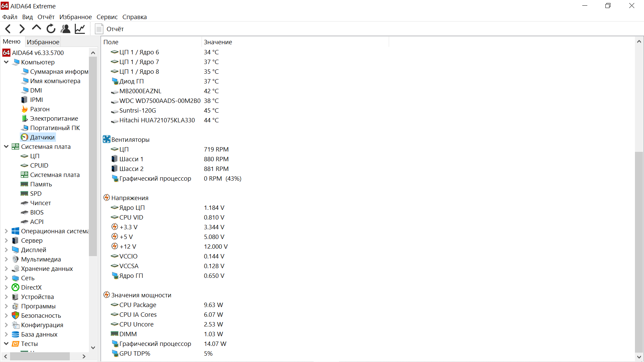The width and height of the screenshot is (644, 362).
Task: Click the Значение column header
Action: click(218, 42)
